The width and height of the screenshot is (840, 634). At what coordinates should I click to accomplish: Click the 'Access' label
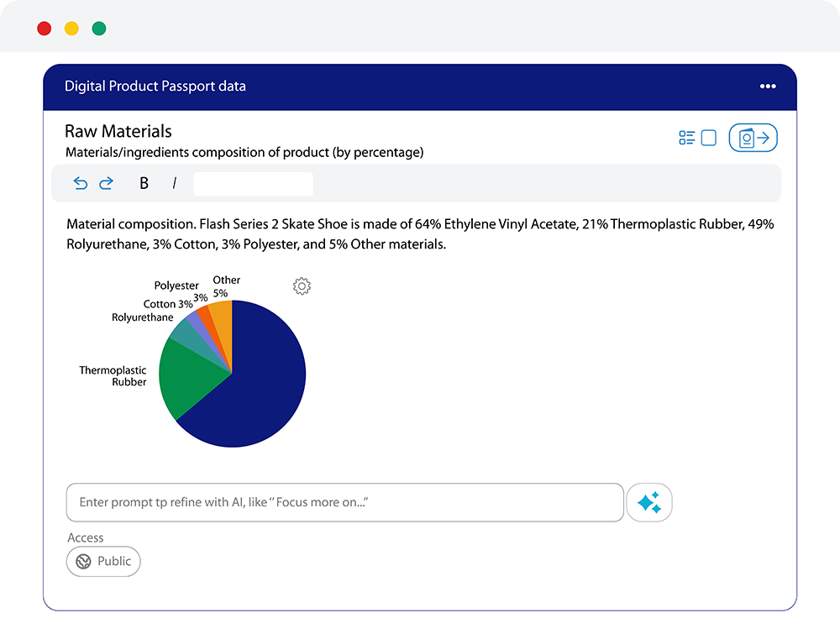coord(85,537)
